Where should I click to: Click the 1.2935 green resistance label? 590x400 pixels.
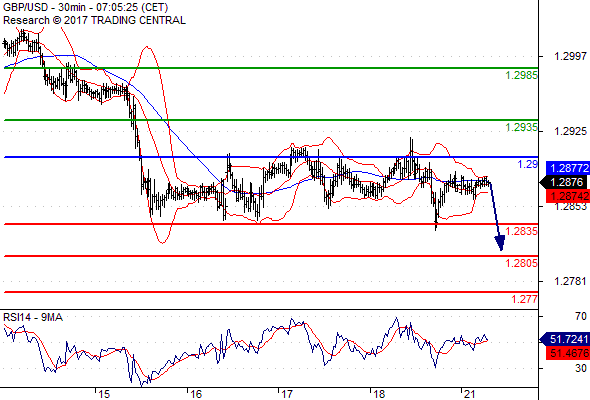522,127
